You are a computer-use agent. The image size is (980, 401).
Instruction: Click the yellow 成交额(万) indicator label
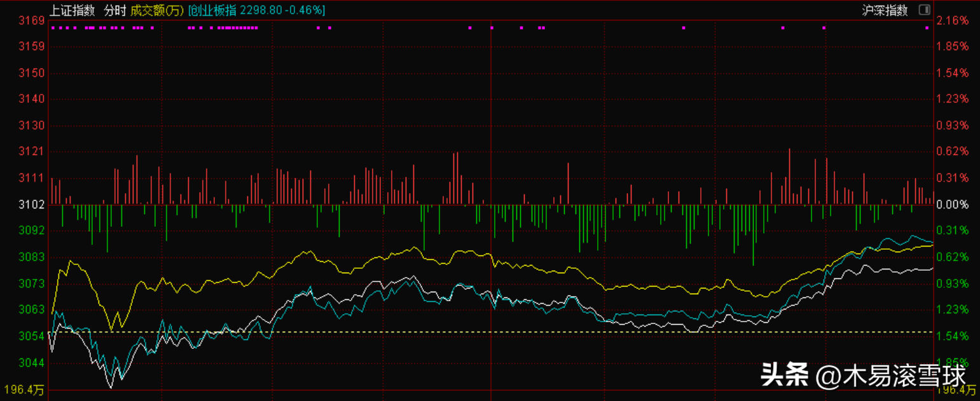tap(156, 10)
